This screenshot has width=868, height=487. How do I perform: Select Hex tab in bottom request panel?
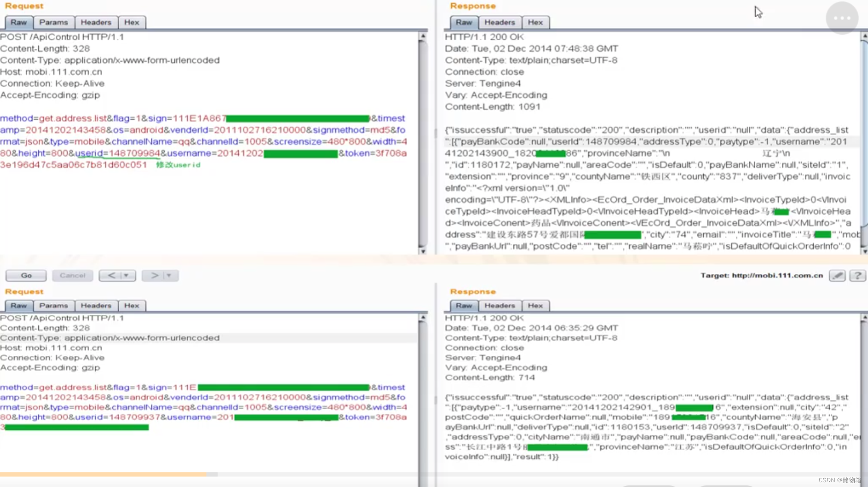coord(132,306)
